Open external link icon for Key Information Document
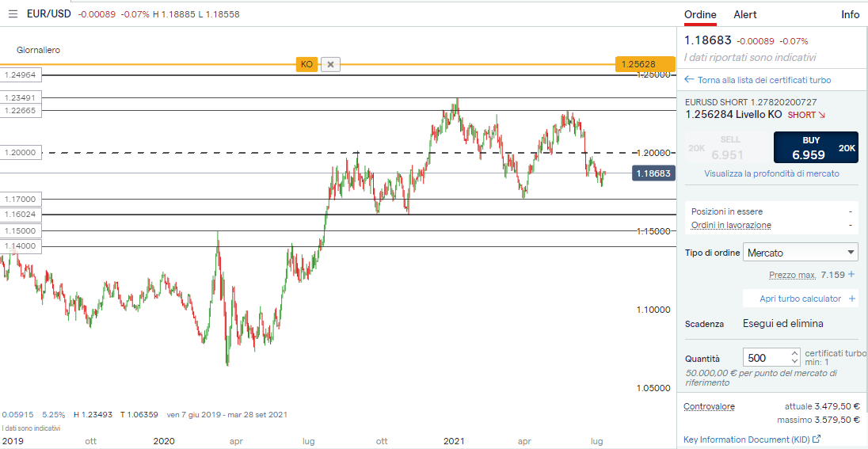The height and width of the screenshot is (449, 868). (817, 439)
